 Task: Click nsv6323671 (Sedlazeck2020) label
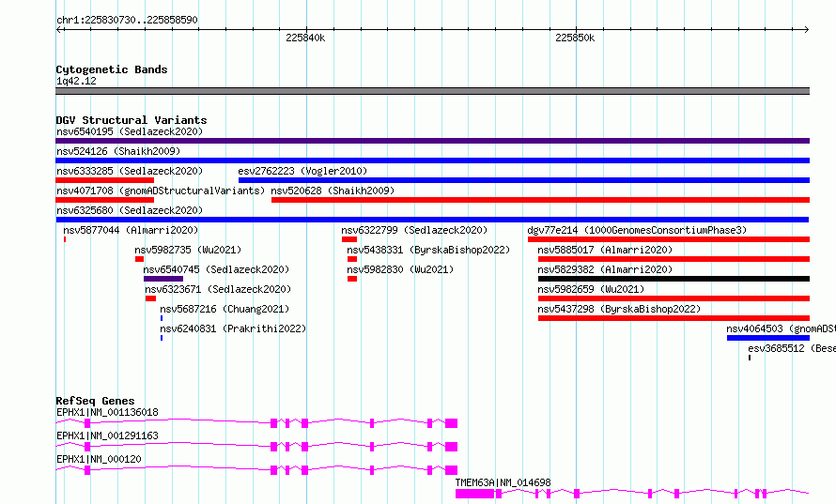(218, 289)
